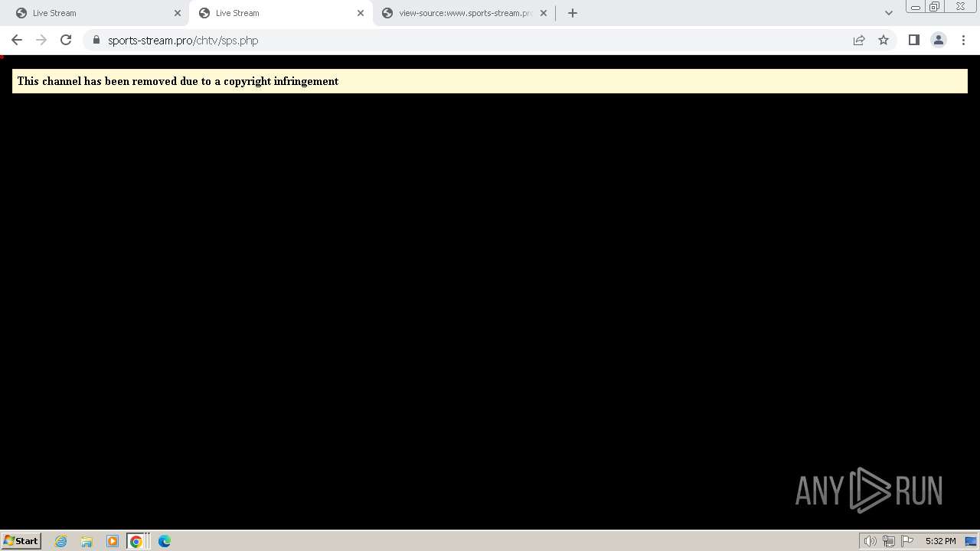This screenshot has height=551, width=980.
Task: Switch to the view-source sports-stream tab
Action: point(465,13)
